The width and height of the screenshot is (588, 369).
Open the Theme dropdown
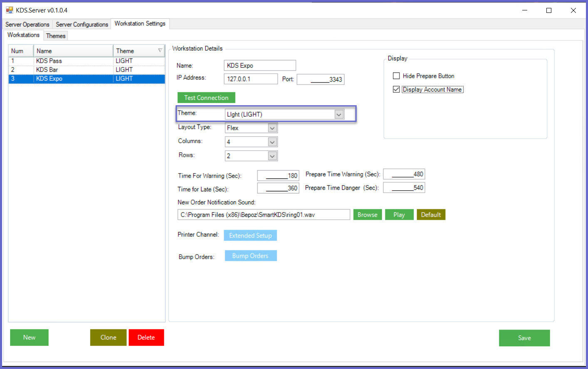pos(339,114)
